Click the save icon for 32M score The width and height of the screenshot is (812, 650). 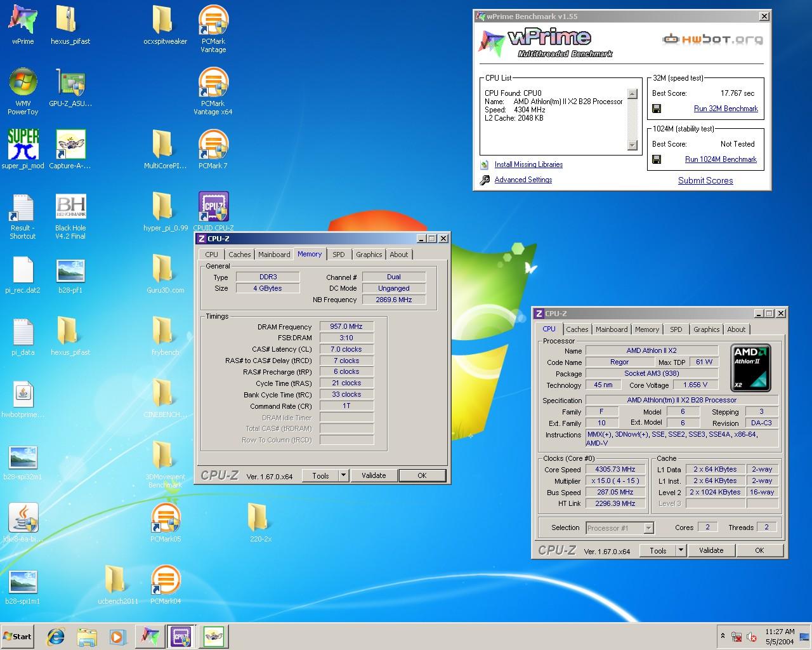[x=657, y=109]
